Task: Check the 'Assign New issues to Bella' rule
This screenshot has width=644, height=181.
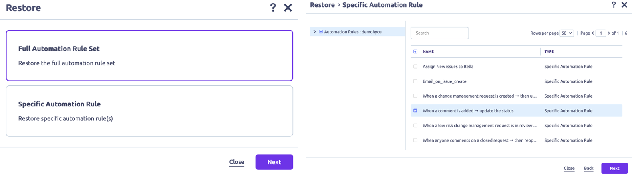Action: [x=415, y=67]
